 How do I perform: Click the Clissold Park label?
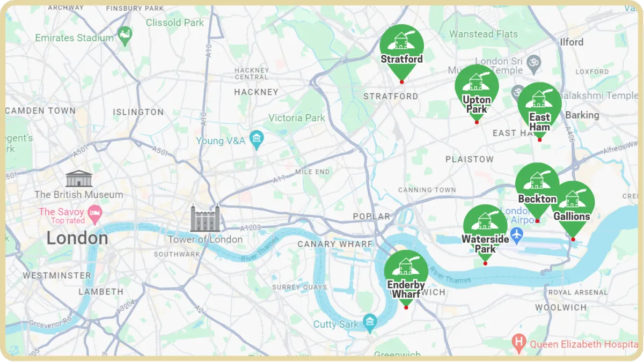coord(175,23)
